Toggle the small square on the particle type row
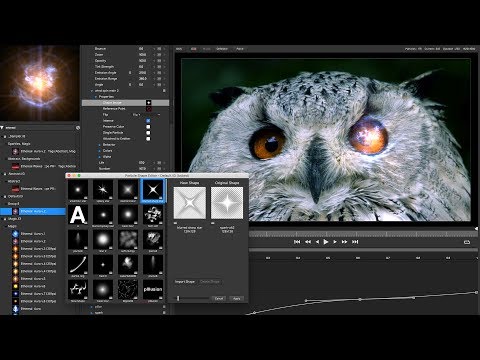Screen dimensions: 480x360 (164, 91)
